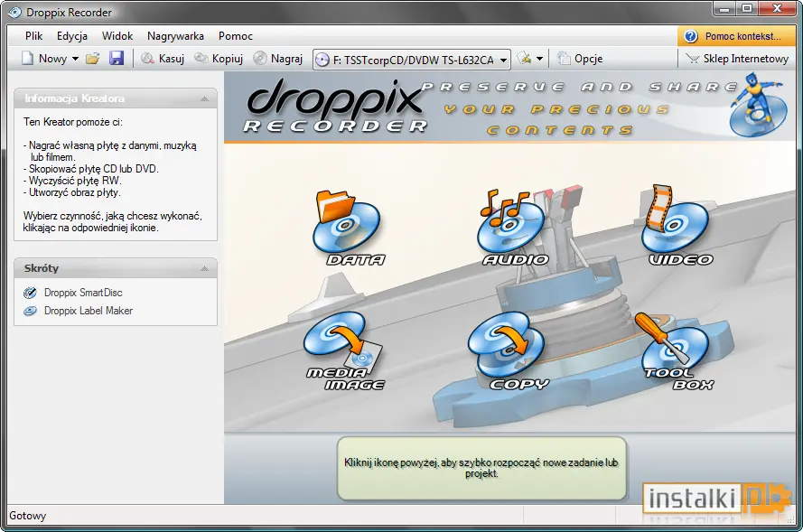Screen dimensions: 803x532
Task: Start a new VIDEO disc project
Action: [x=678, y=227]
